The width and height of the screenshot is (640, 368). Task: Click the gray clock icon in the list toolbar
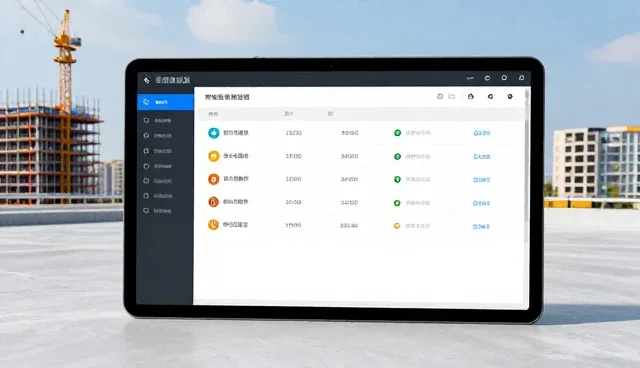440,96
